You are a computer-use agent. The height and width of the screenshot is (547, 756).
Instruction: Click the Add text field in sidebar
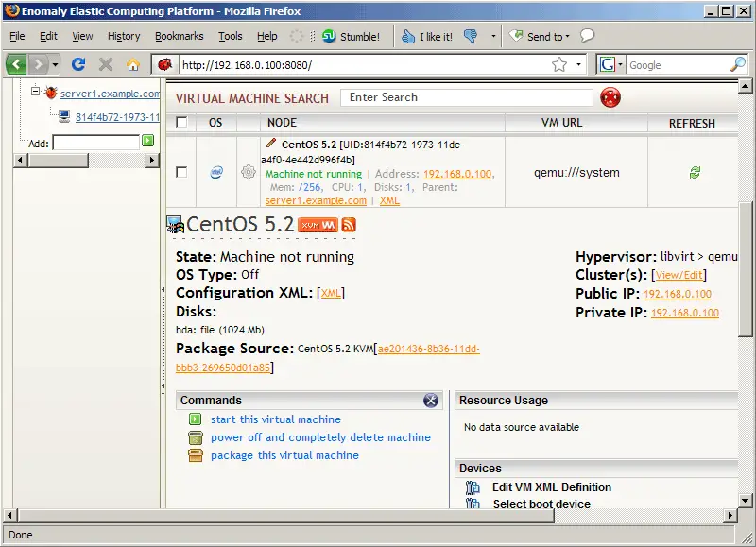tap(96, 143)
